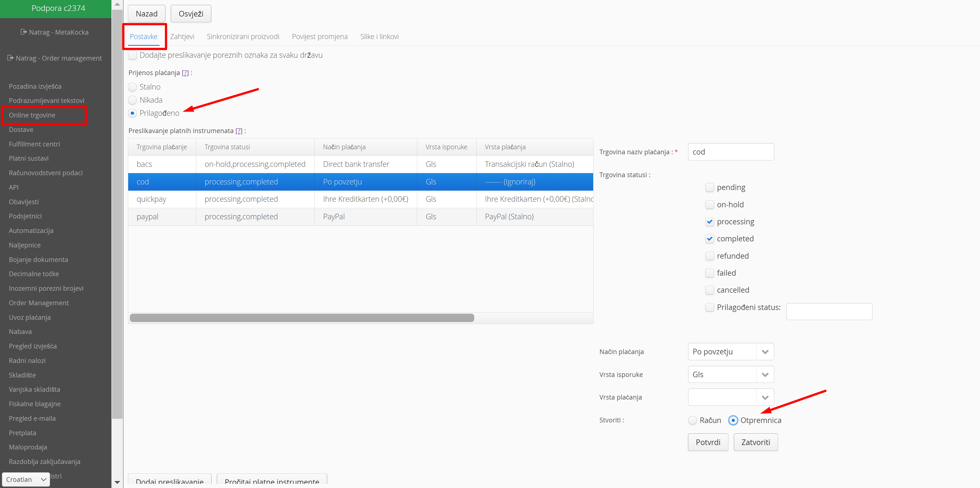Screen dimensions: 980x488
Task: Open the Sinkronizirani proizvodi tab
Action: click(243, 37)
